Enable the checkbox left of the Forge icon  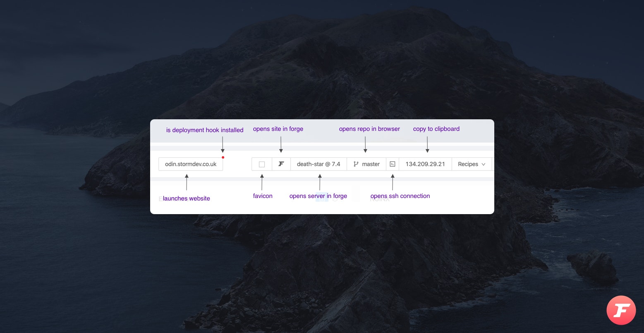(x=261, y=164)
